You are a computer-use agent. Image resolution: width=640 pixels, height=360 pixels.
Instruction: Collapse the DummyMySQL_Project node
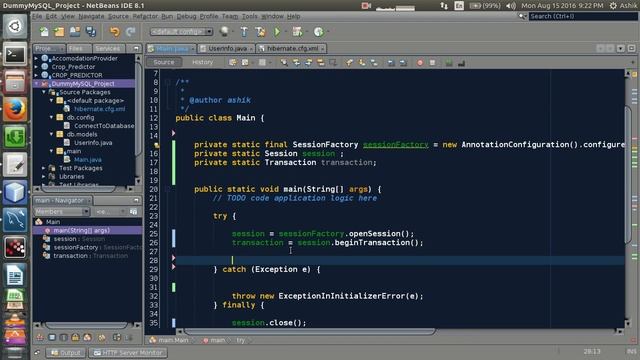tap(36, 84)
